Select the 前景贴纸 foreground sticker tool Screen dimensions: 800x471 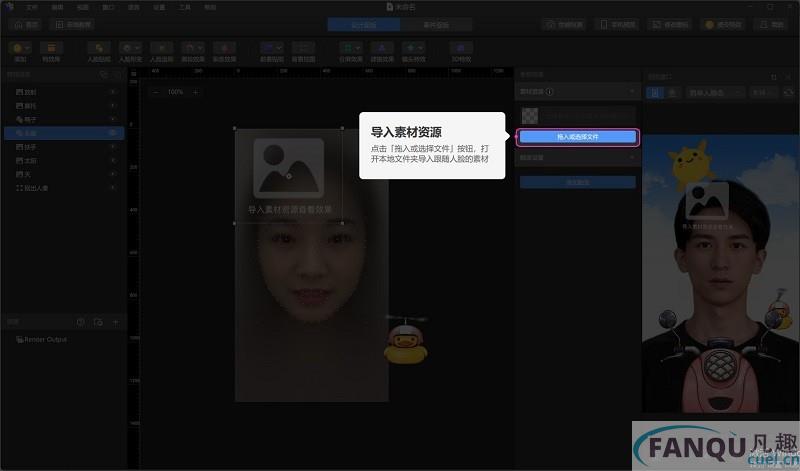point(272,52)
